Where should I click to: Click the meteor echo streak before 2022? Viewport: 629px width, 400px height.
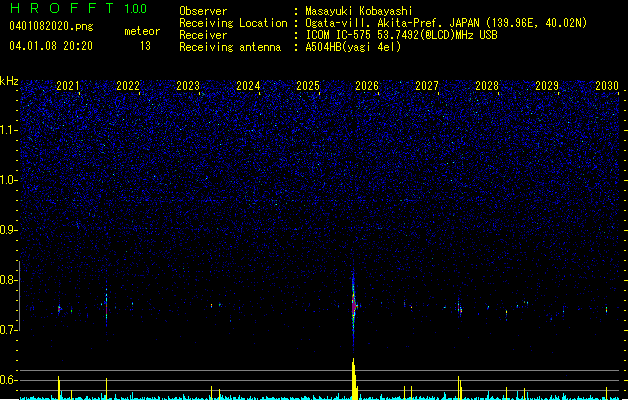tap(106, 307)
